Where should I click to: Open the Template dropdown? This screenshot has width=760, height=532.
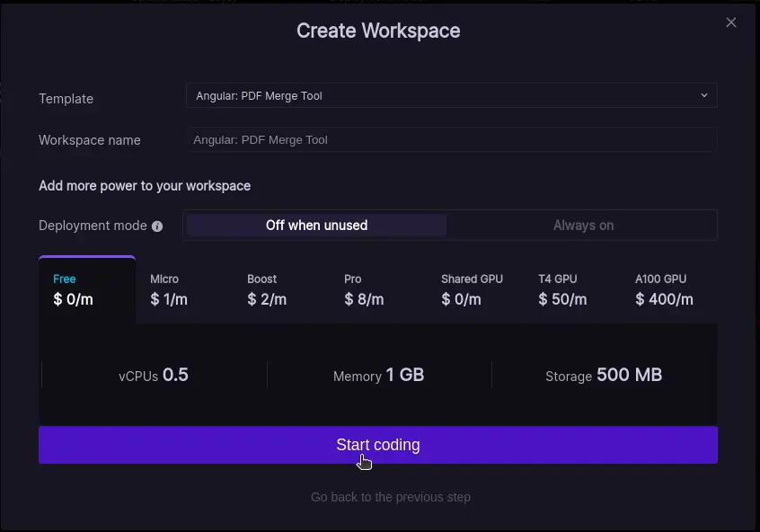[451, 95]
